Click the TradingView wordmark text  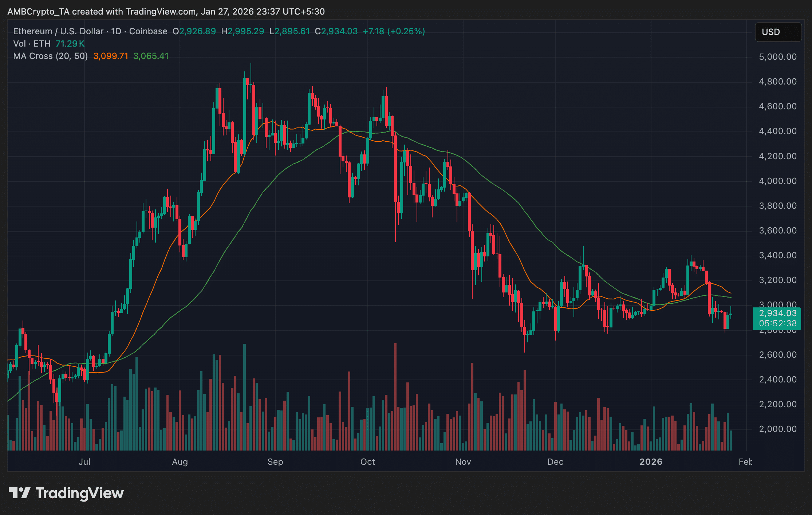[x=79, y=493]
